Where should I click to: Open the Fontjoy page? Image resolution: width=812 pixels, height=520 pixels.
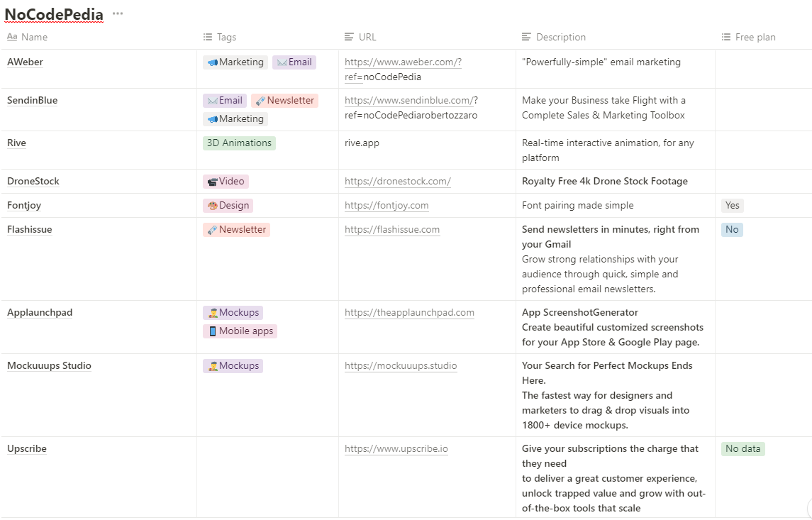pyautogui.click(x=24, y=206)
